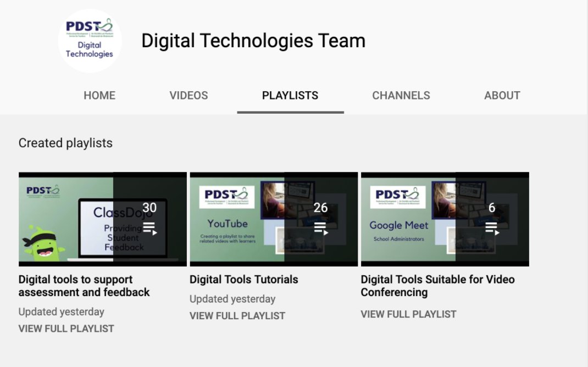
Task: Click 'Updated yesterday' under Digital Tools Tutorials
Action: click(x=232, y=299)
